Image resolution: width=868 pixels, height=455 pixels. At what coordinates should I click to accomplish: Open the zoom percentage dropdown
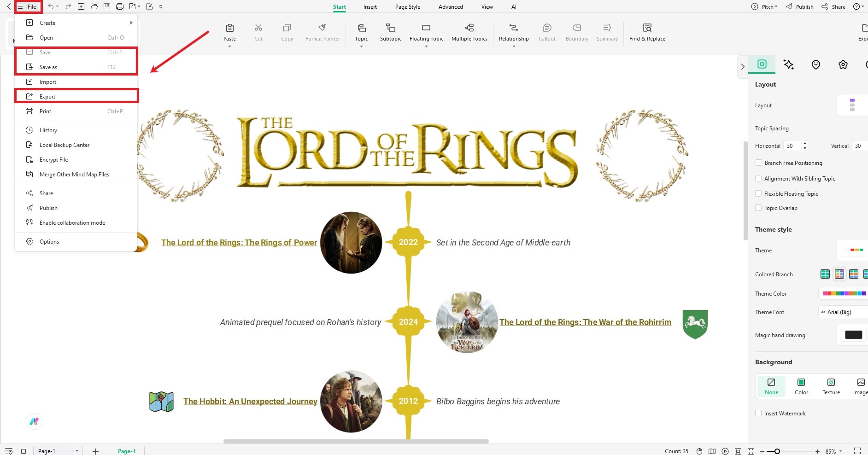[x=840, y=451]
